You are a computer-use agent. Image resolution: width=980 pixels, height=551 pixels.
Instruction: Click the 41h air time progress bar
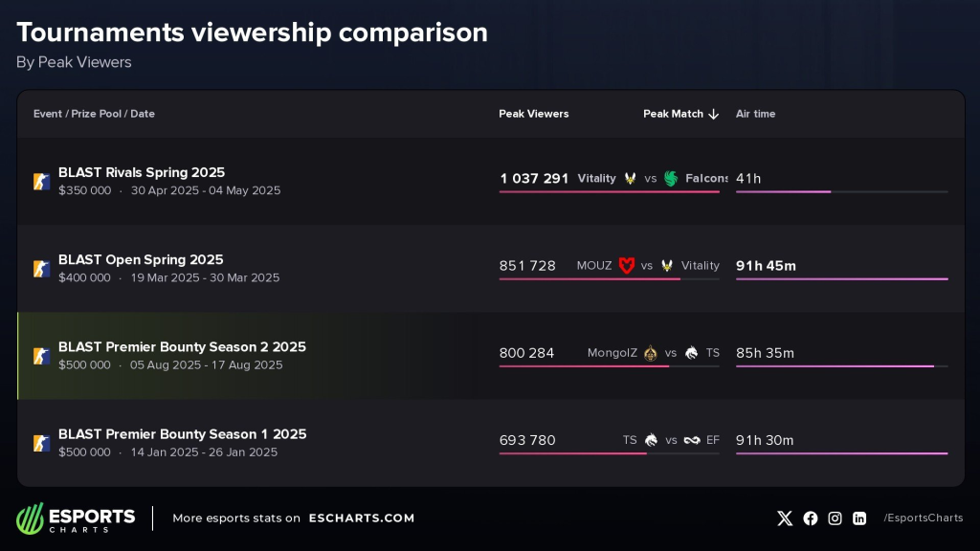(842, 191)
